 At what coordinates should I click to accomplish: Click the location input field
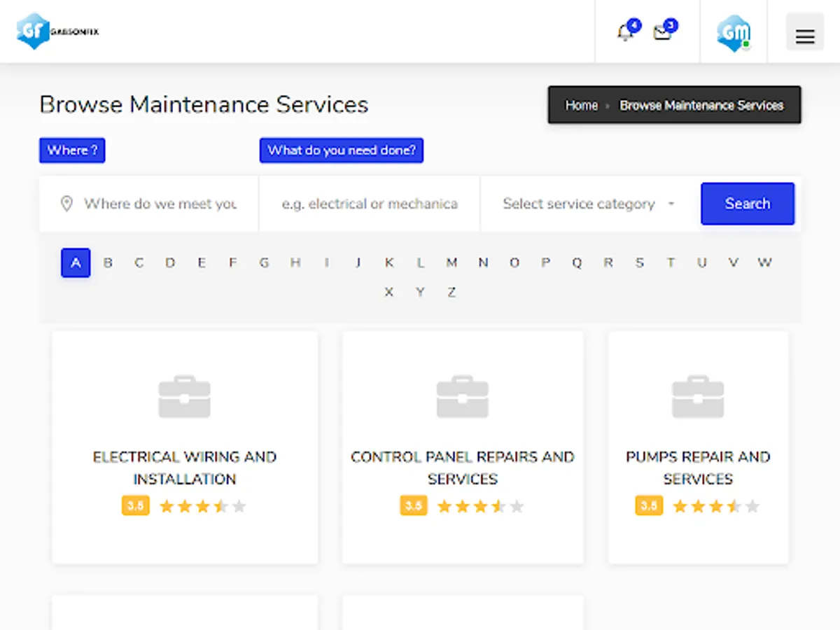160,204
